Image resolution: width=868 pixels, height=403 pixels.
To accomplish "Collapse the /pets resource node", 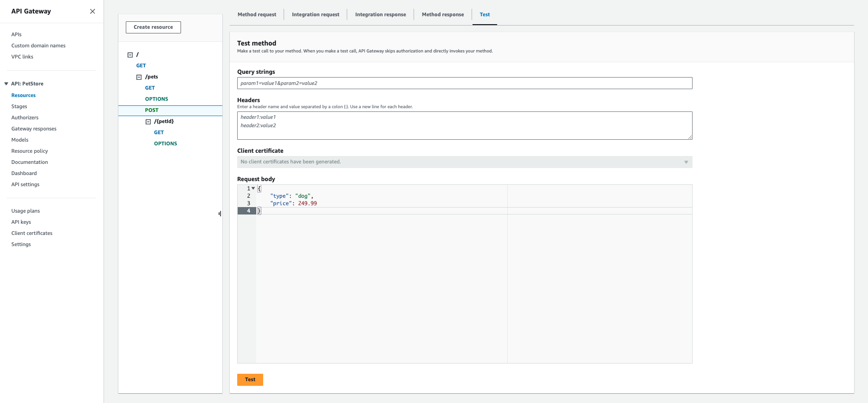I will tap(139, 77).
